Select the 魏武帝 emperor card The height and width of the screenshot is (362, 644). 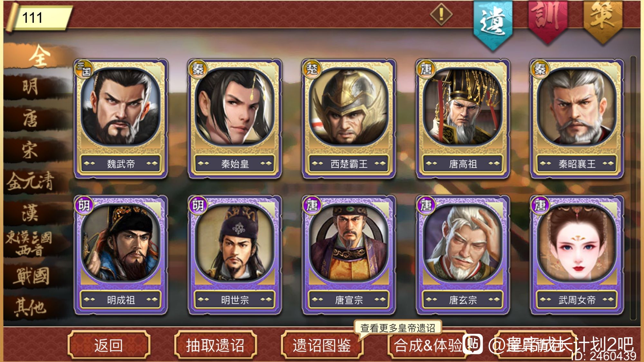point(121,118)
